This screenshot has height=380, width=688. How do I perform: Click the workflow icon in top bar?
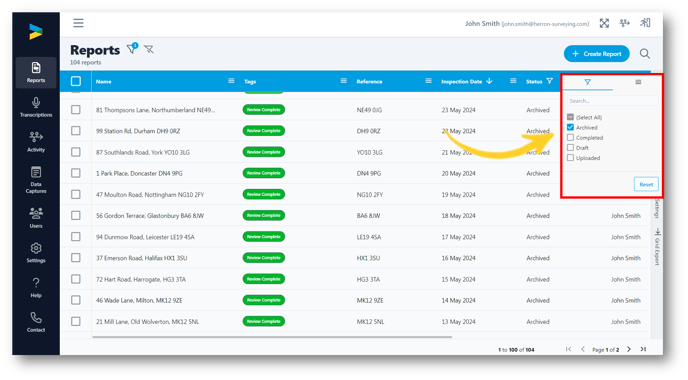click(x=624, y=23)
